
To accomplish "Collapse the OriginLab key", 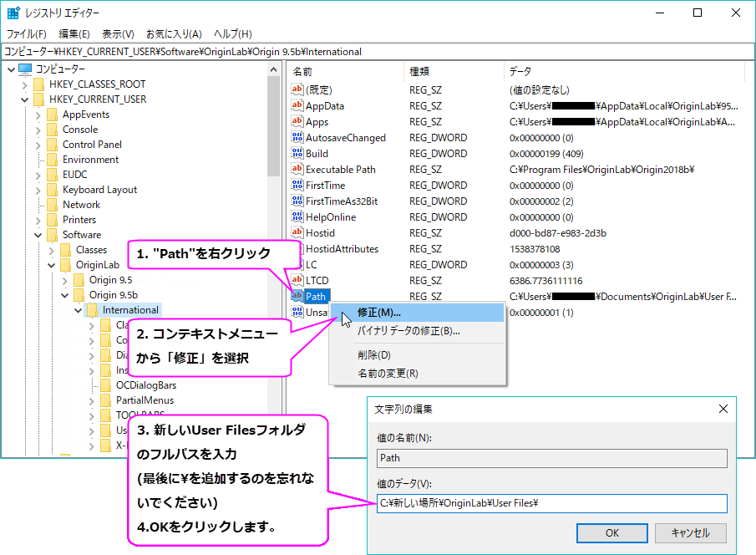I will 52,265.
